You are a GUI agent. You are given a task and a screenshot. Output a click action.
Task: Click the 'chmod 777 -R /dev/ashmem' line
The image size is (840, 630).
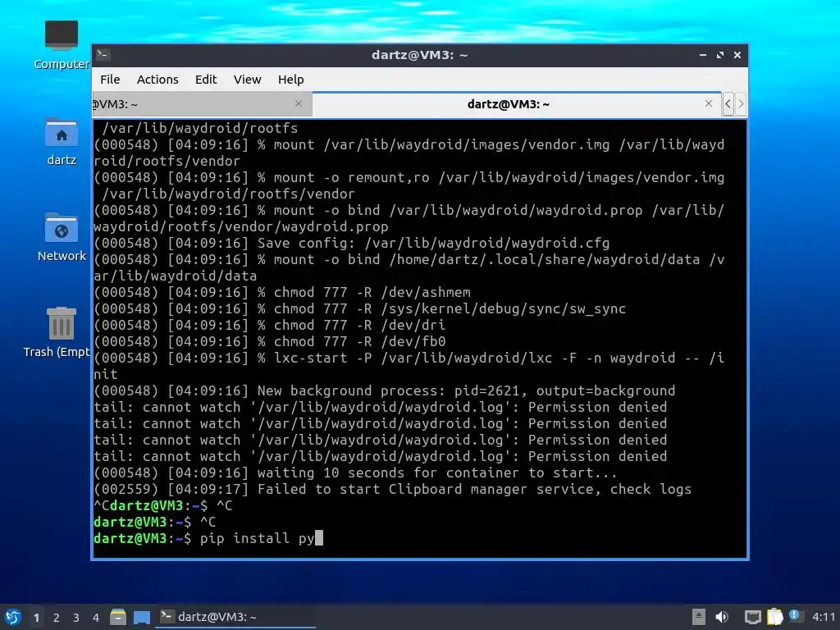[282, 292]
